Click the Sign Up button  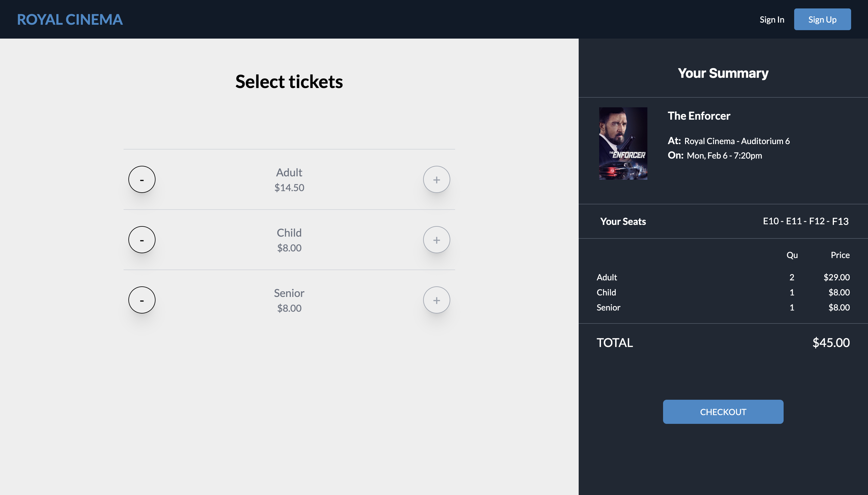[822, 19]
